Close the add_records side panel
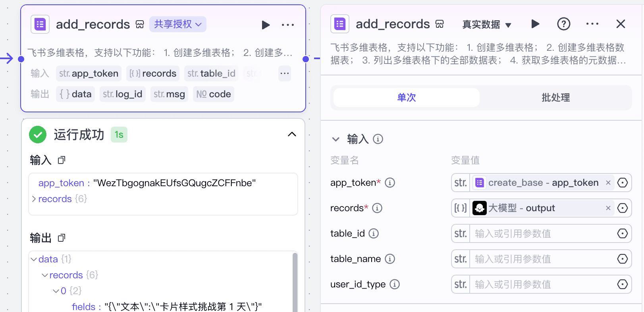This screenshot has height=312, width=644. point(621,24)
